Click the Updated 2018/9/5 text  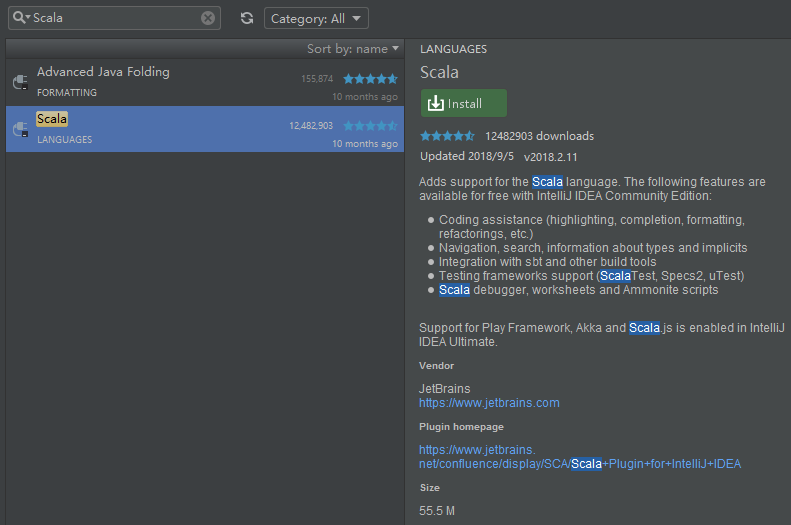pyautogui.click(x=467, y=156)
